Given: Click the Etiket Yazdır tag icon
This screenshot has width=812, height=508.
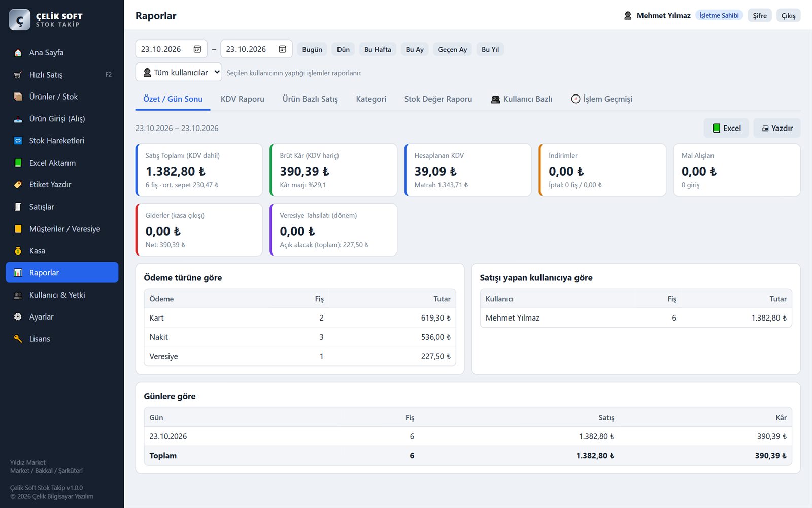Looking at the screenshot, I should tap(18, 185).
